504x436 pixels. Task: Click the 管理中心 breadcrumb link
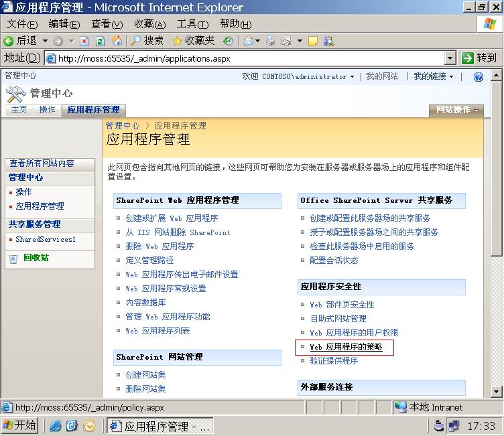123,126
